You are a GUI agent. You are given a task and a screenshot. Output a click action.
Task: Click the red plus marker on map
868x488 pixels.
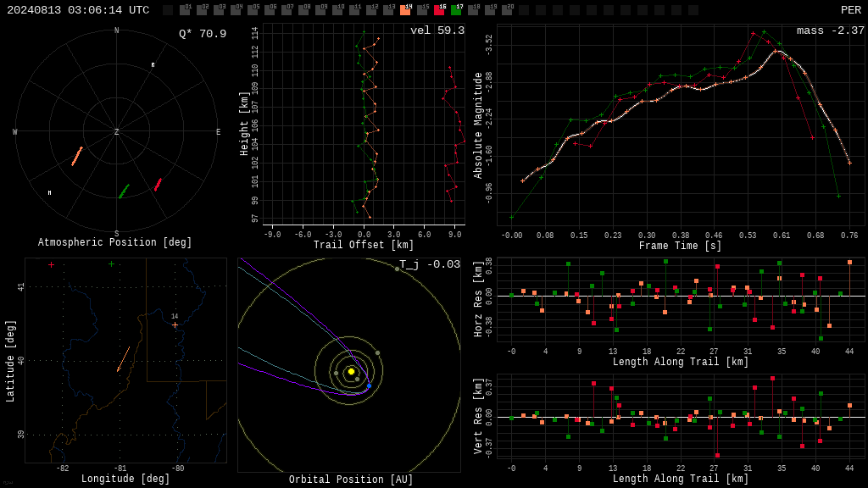pos(52,265)
